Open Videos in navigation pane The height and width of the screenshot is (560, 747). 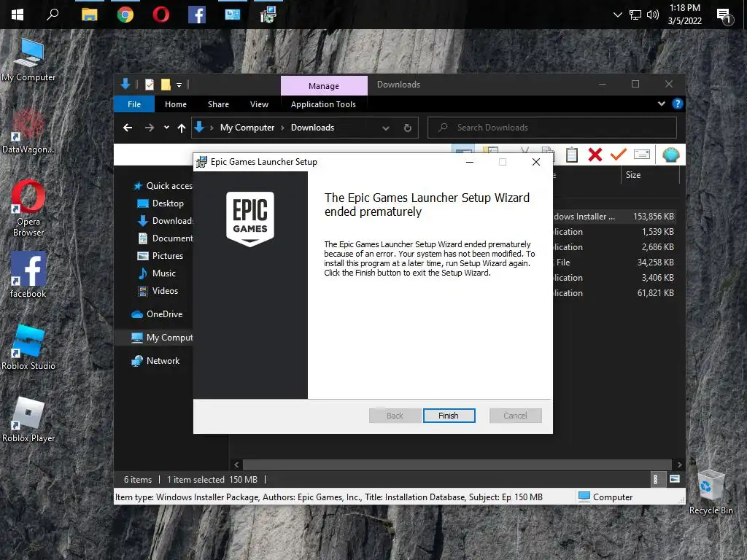click(158, 291)
